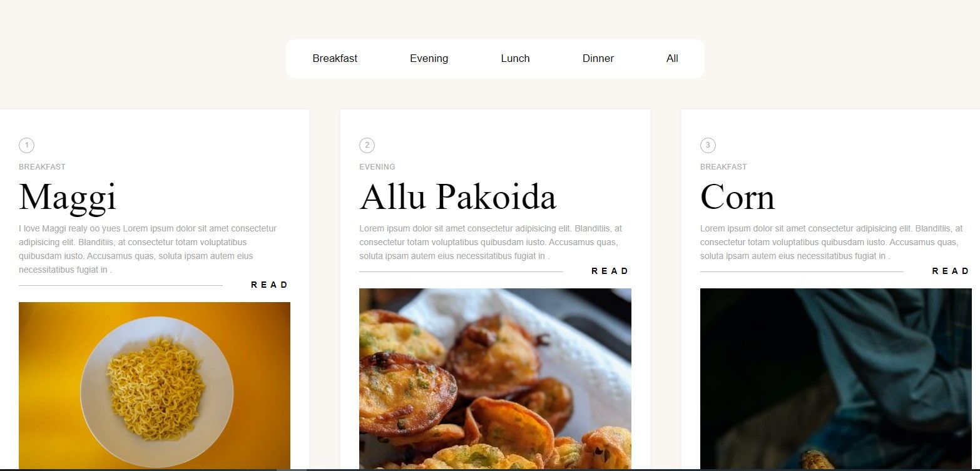Open READ link on Corn card
Screen dimensions: 980x471
click(x=950, y=271)
